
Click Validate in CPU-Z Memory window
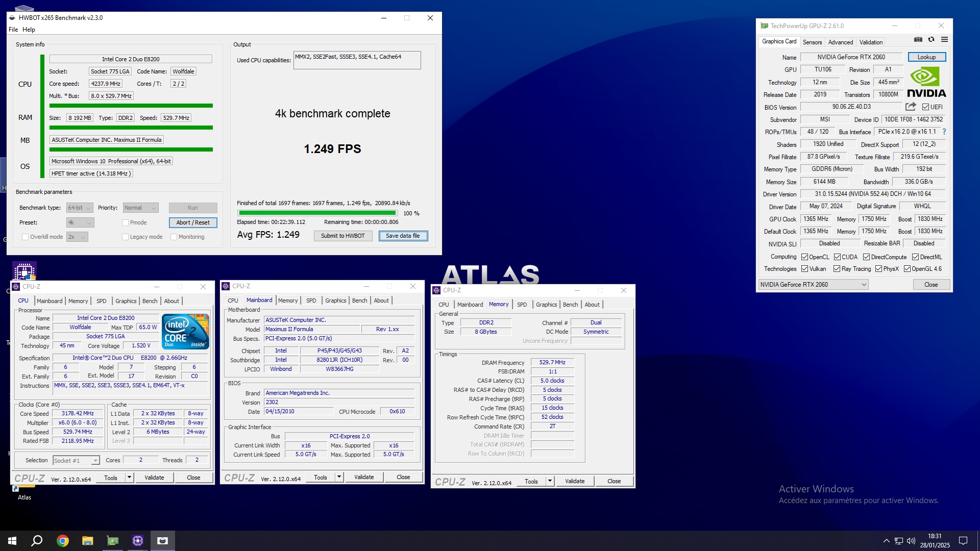pyautogui.click(x=575, y=481)
